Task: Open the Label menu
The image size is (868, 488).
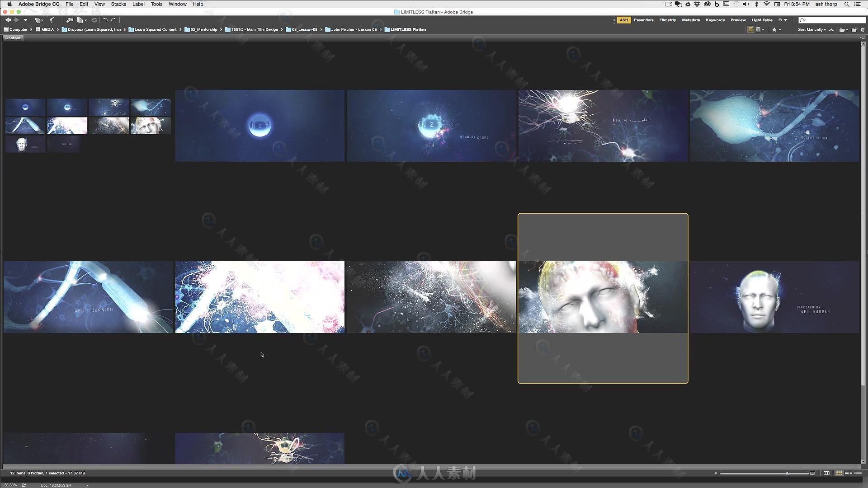Action: [138, 4]
